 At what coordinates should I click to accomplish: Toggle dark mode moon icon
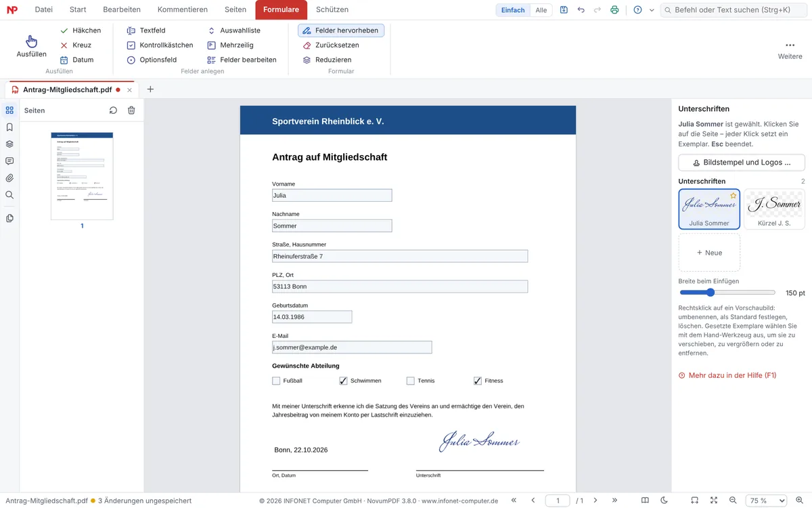point(664,501)
